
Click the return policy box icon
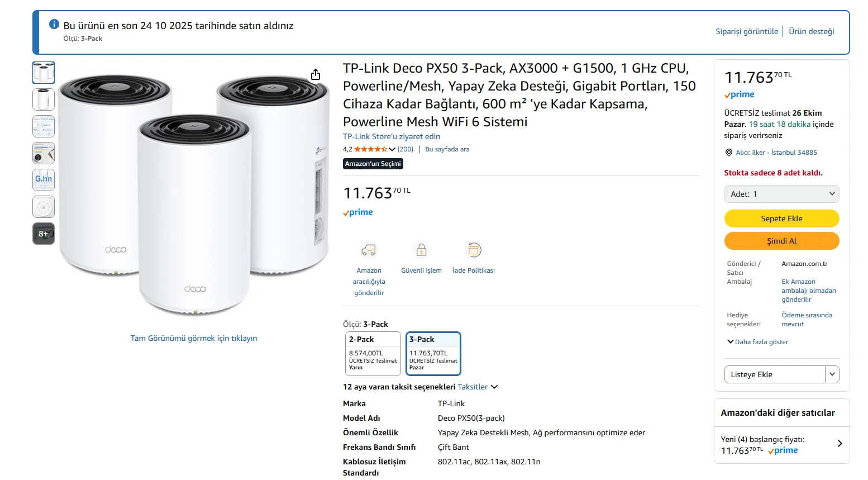[474, 250]
